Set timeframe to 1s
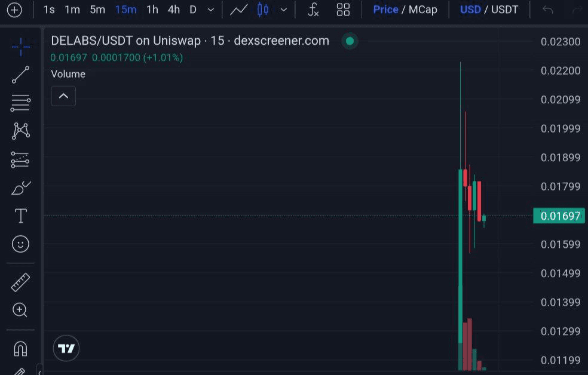 point(49,10)
